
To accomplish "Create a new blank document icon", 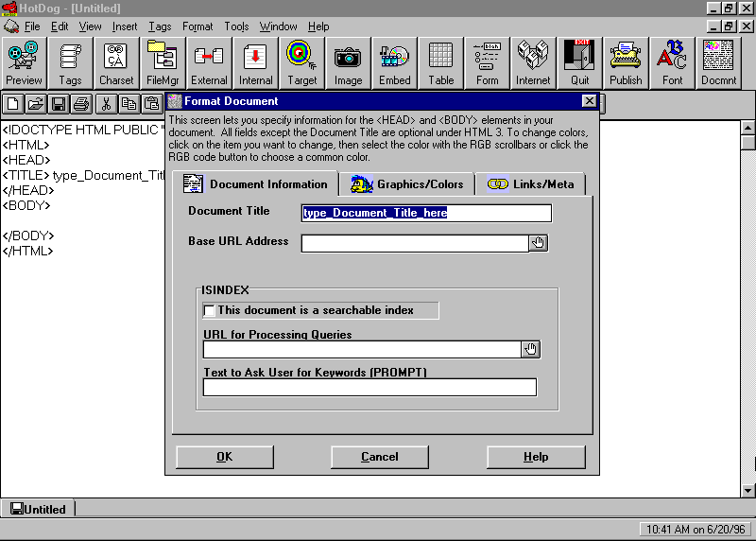I will pyautogui.click(x=13, y=104).
